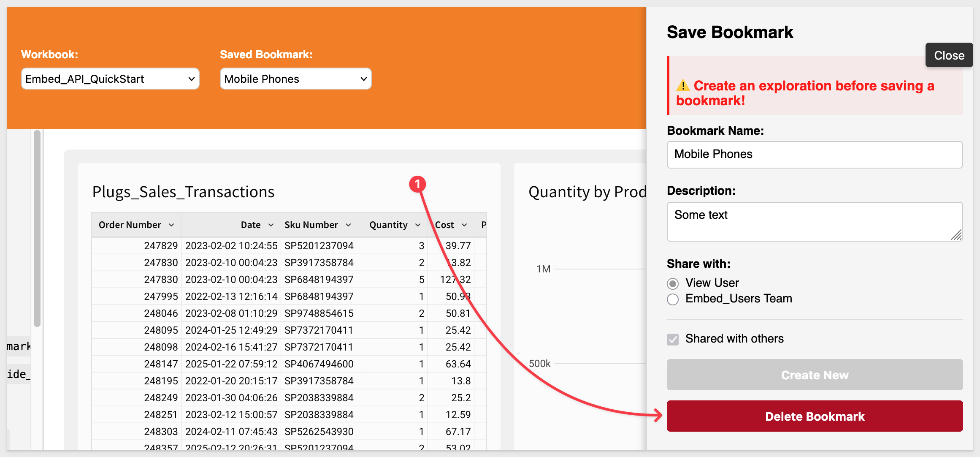Click the warning triangle icon in alert

[x=683, y=86]
